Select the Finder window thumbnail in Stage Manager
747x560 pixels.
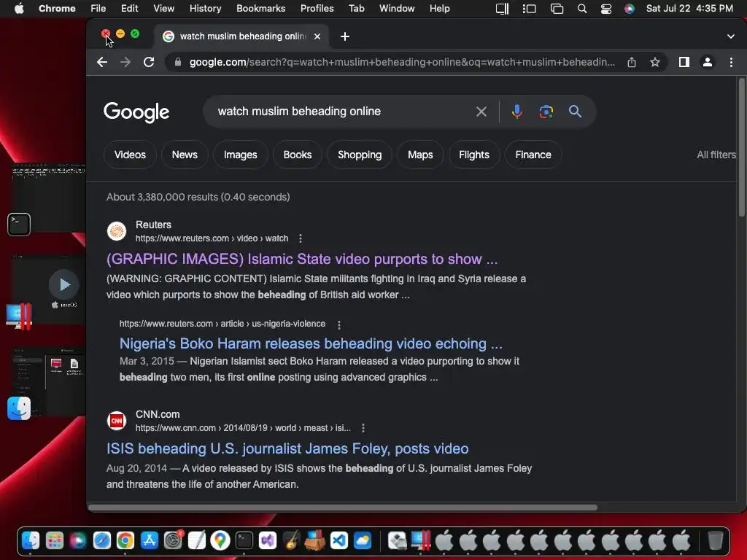point(49,381)
